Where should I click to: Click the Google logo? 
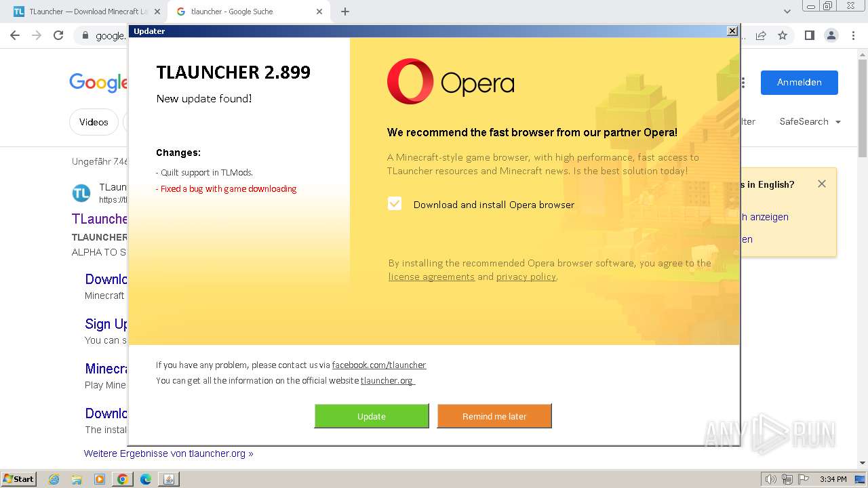pos(98,82)
